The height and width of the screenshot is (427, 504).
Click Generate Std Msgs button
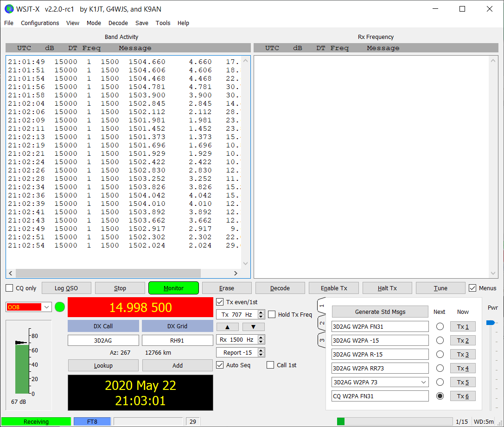[380, 312]
